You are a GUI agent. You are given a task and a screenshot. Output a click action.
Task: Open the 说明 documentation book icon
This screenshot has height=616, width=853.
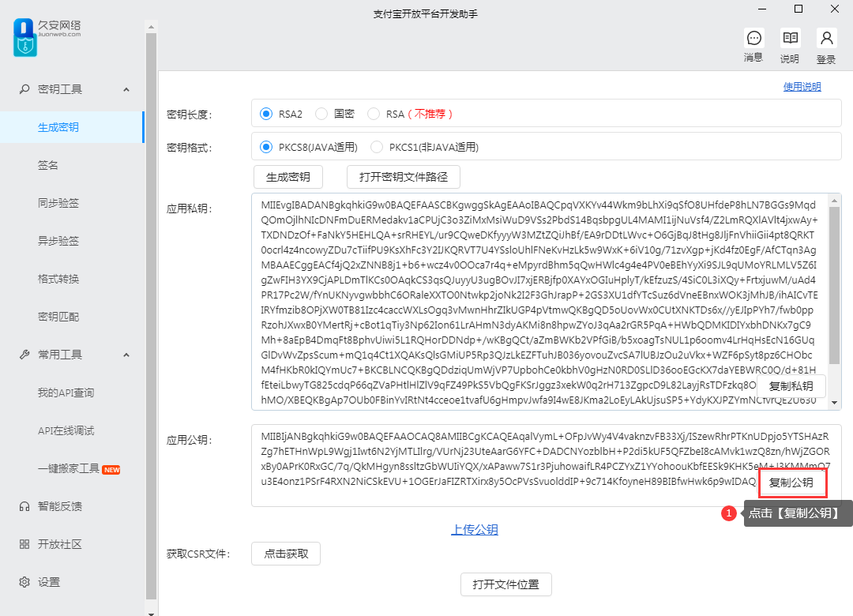[x=790, y=38]
